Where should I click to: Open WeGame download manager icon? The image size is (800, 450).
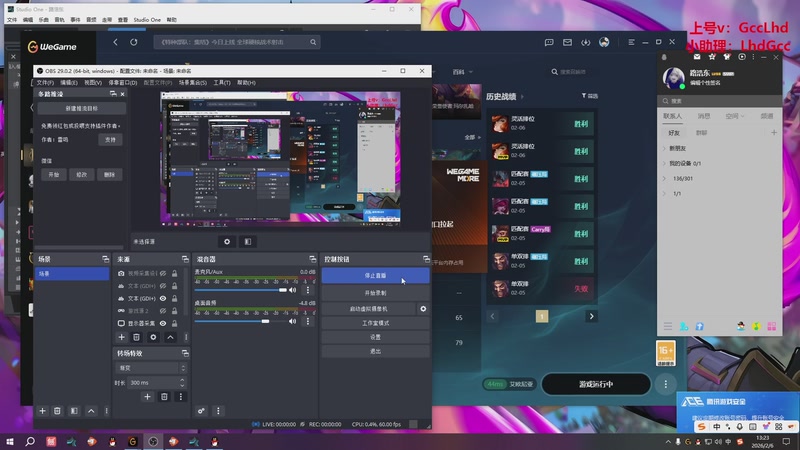tap(586, 42)
